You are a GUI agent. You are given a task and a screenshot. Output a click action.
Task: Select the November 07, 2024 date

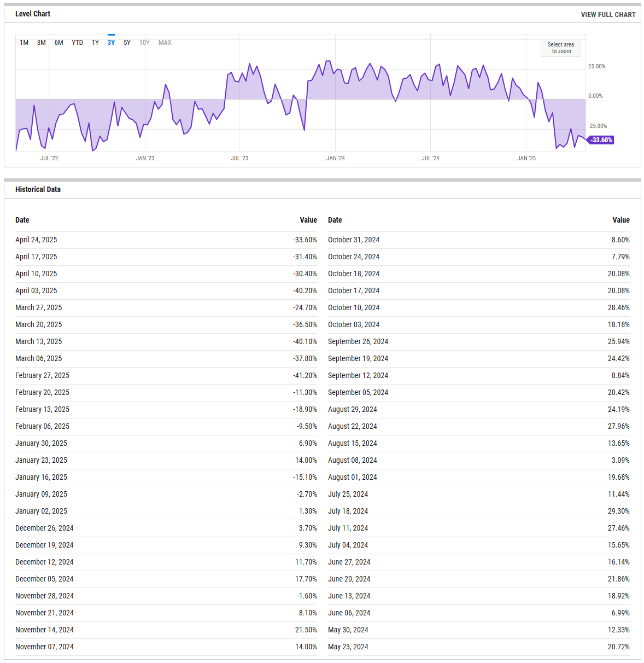click(x=44, y=647)
